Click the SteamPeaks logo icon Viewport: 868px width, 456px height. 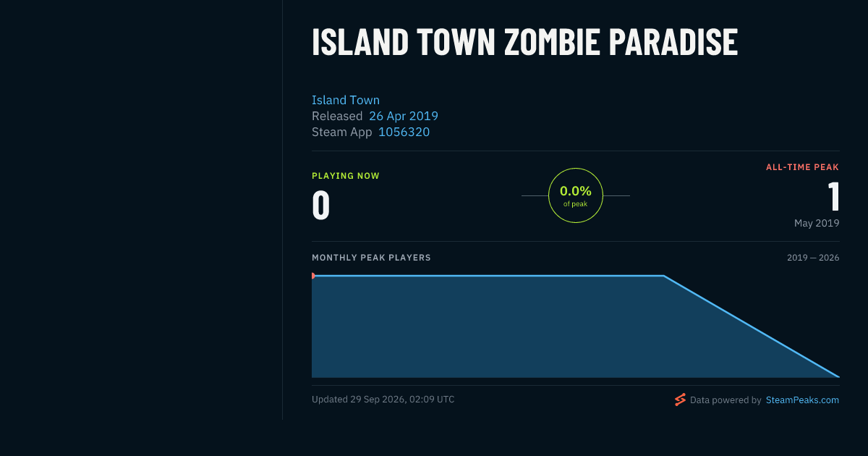680,400
